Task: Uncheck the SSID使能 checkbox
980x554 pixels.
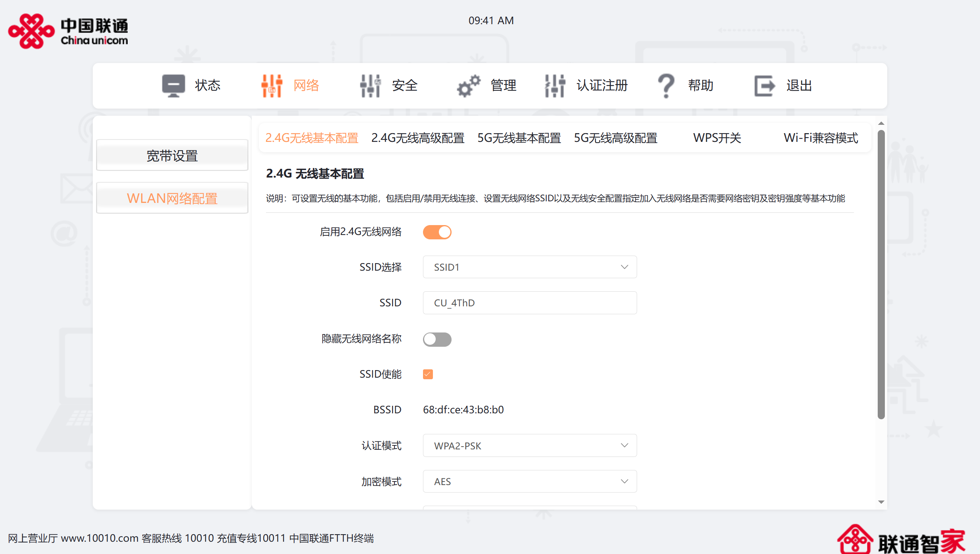Action: tap(428, 374)
